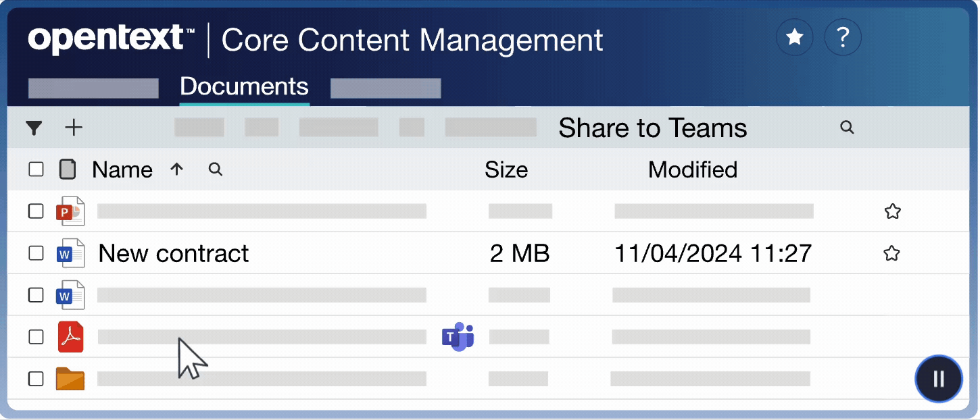The image size is (980, 420).
Task: Click the ascending sort arrow on Name column
Action: (x=176, y=169)
